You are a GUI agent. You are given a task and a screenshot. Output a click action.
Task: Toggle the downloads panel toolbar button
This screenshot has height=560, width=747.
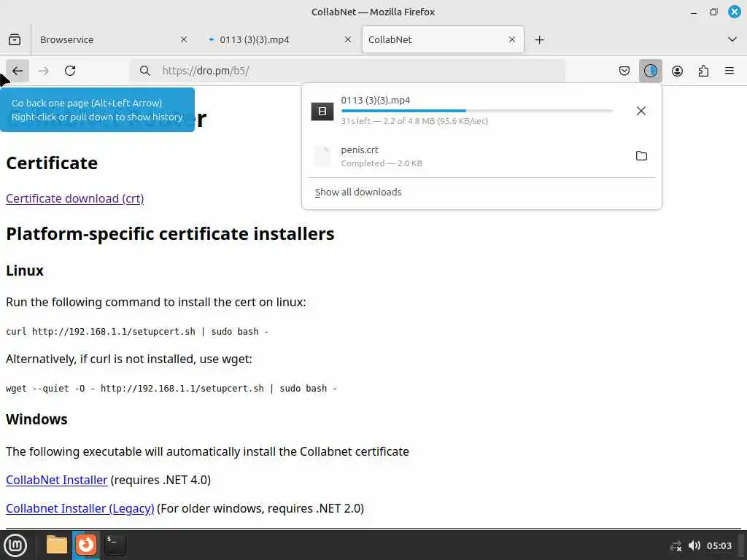[651, 71]
